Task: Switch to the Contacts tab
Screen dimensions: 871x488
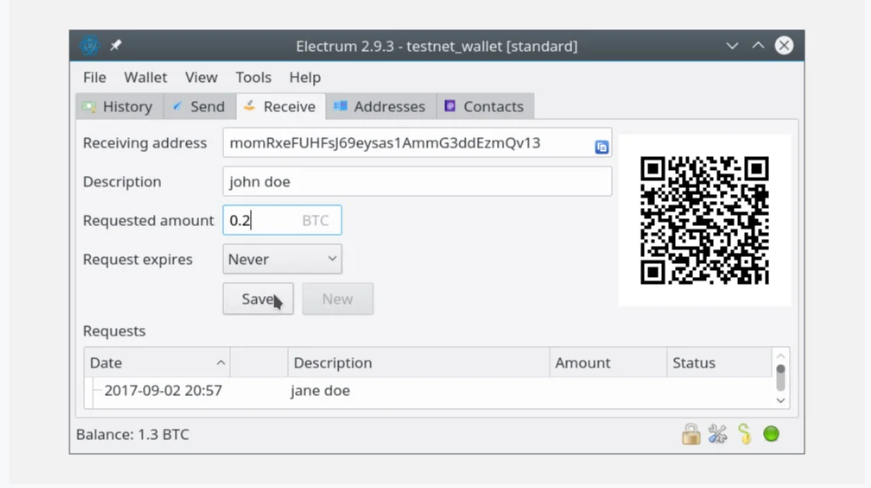Action: (x=485, y=107)
